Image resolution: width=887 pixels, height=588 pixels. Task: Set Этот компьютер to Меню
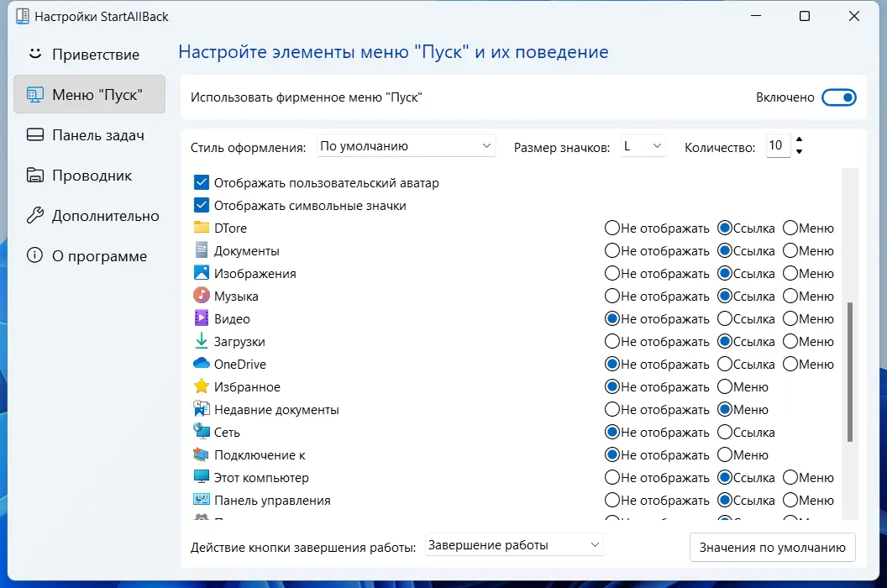pos(790,477)
